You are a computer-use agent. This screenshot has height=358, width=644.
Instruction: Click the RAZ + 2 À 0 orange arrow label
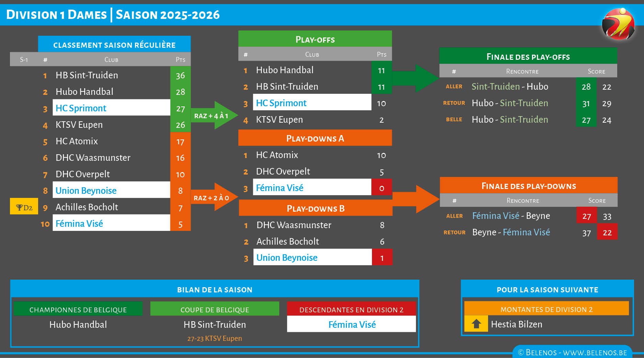pyautogui.click(x=211, y=198)
